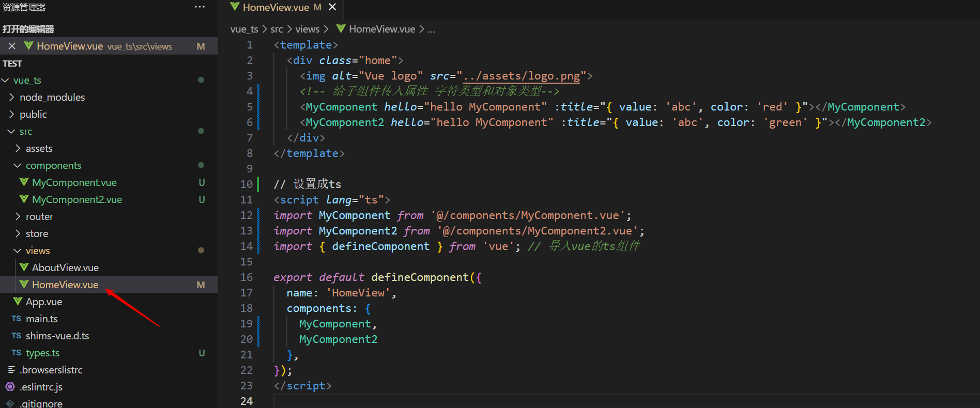Close the HomeView.vue editor tab
The image size is (980, 408).
pos(332,7)
